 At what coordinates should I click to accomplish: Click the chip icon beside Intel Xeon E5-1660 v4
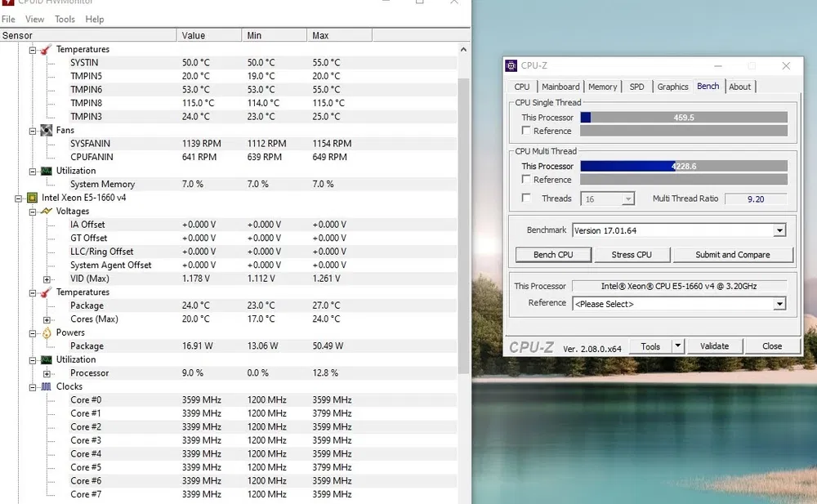(33, 198)
